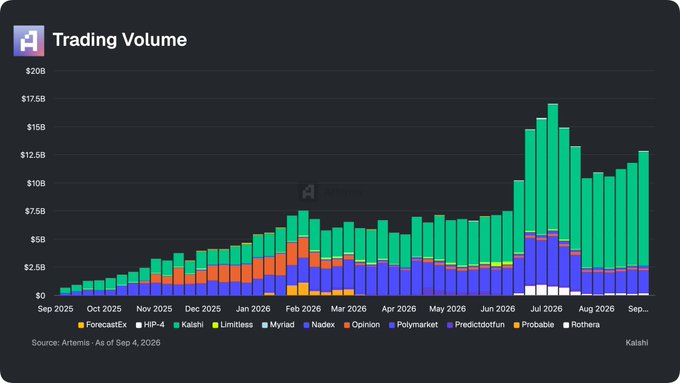This screenshot has height=383, width=680.
Task: Click the $5B y-axis label
Action: 38,239
